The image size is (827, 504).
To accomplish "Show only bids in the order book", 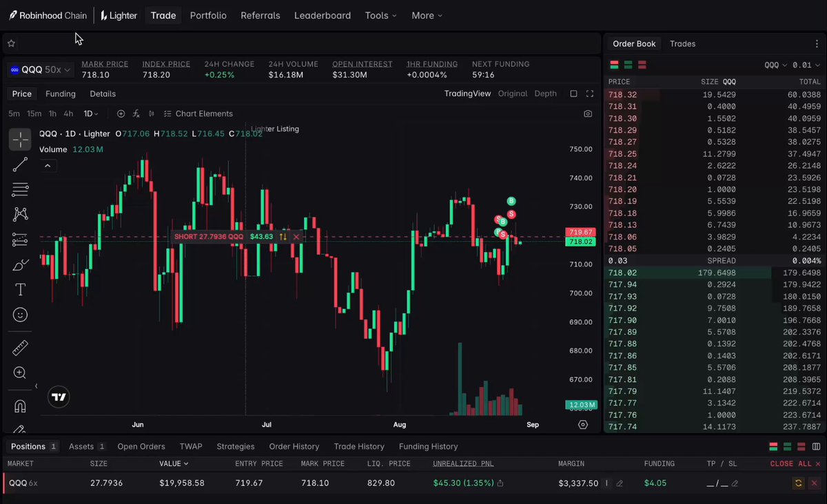I will (628, 65).
